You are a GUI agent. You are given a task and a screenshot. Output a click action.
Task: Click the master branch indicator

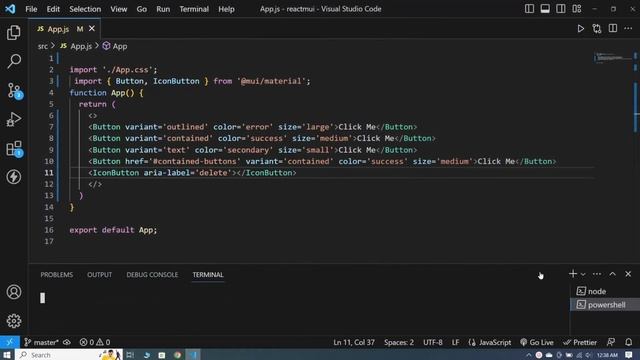pyautogui.click(x=41, y=342)
